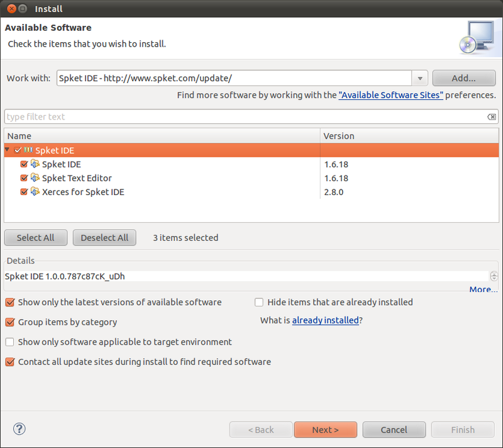503x448 pixels.
Task: Uncheck the Spket IDE category checkbox
Action: pos(18,150)
